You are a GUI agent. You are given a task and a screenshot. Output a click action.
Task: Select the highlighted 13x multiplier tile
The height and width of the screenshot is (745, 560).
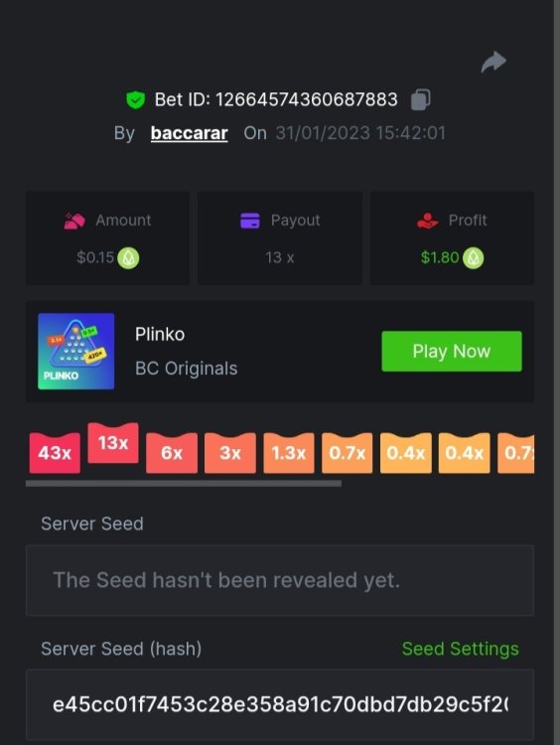(113, 443)
